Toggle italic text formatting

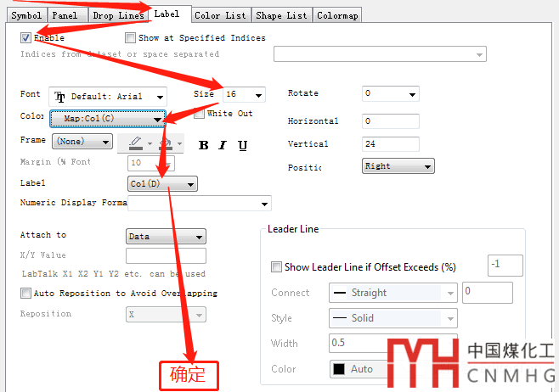tap(223, 145)
